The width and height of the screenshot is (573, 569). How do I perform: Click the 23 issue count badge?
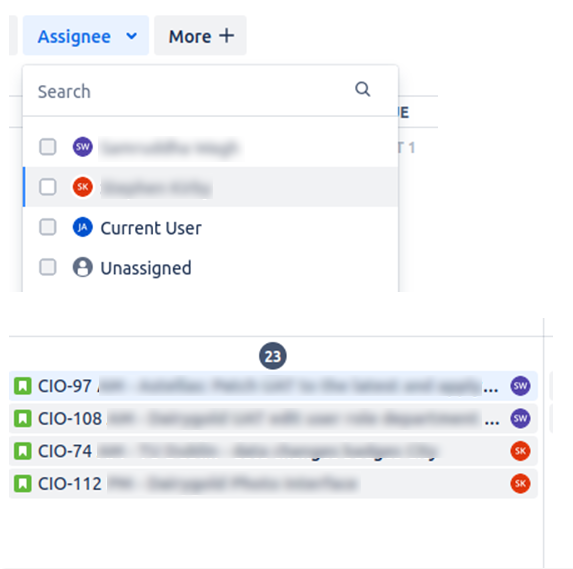(x=273, y=356)
